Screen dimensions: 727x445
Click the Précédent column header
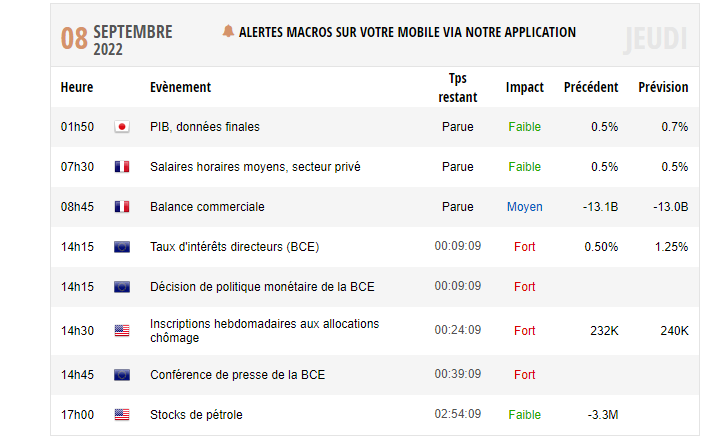click(591, 87)
